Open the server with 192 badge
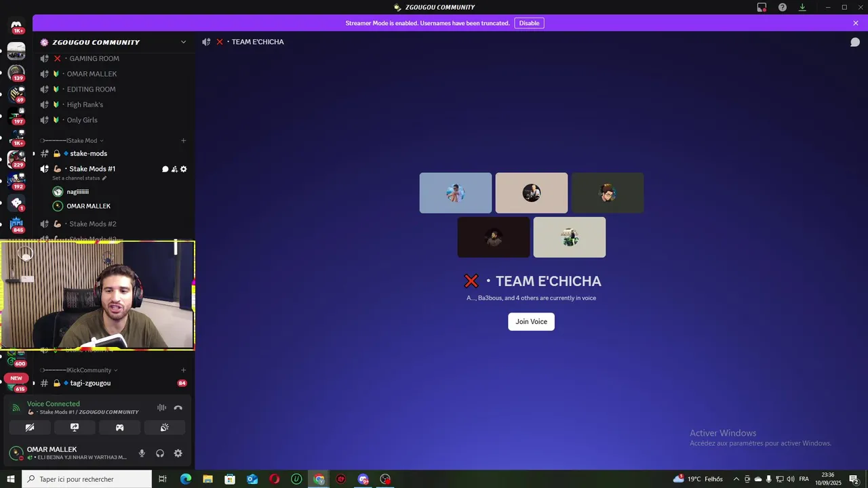This screenshot has height=488, width=868. pyautogui.click(x=16, y=180)
